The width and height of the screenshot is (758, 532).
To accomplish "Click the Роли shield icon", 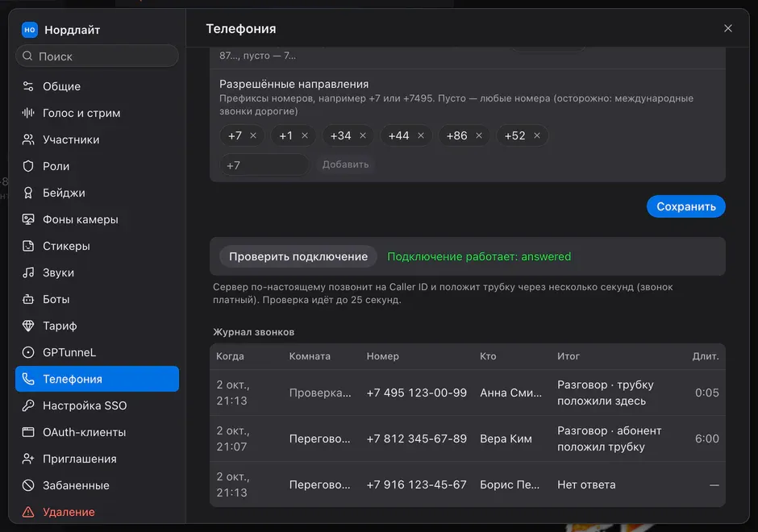I will pyautogui.click(x=28, y=166).
